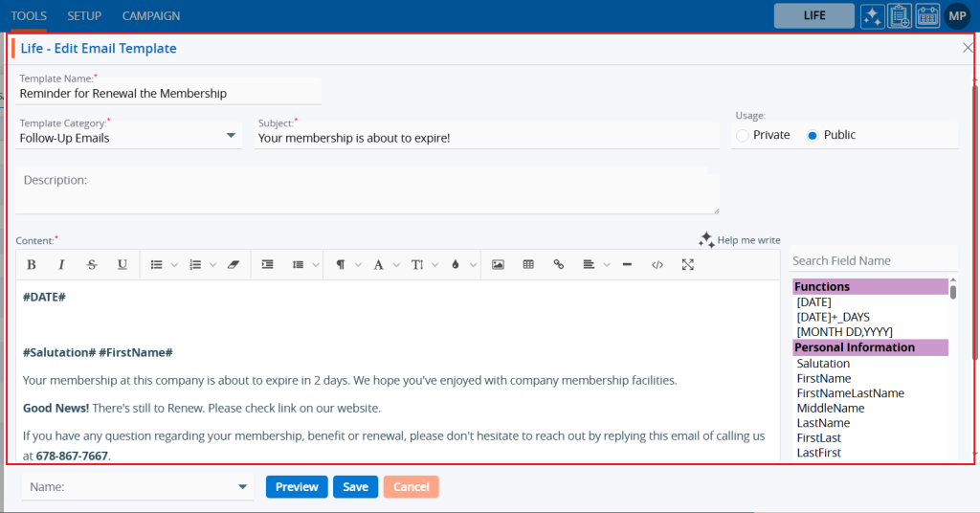
Task: Insert a table into the content
Action: (528, 265)
